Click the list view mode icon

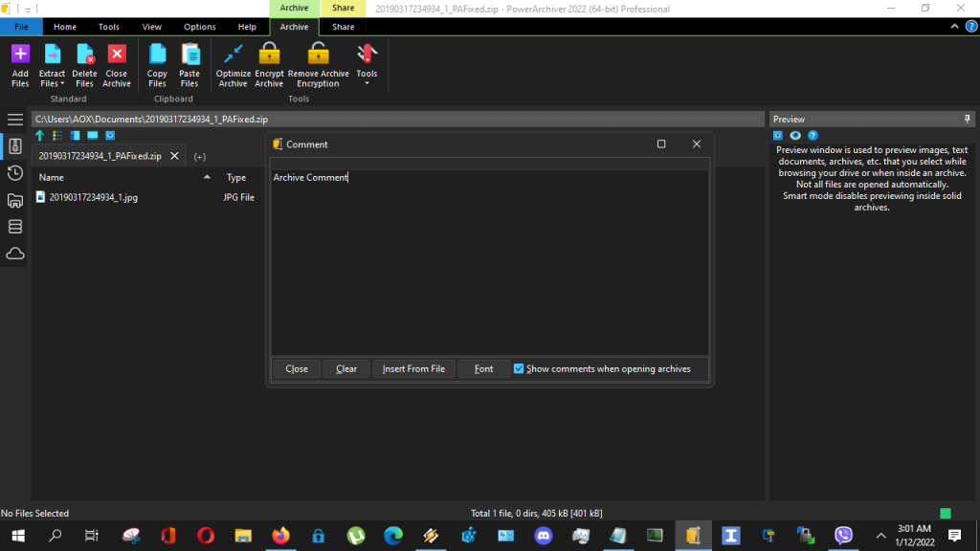coord(57,136)
